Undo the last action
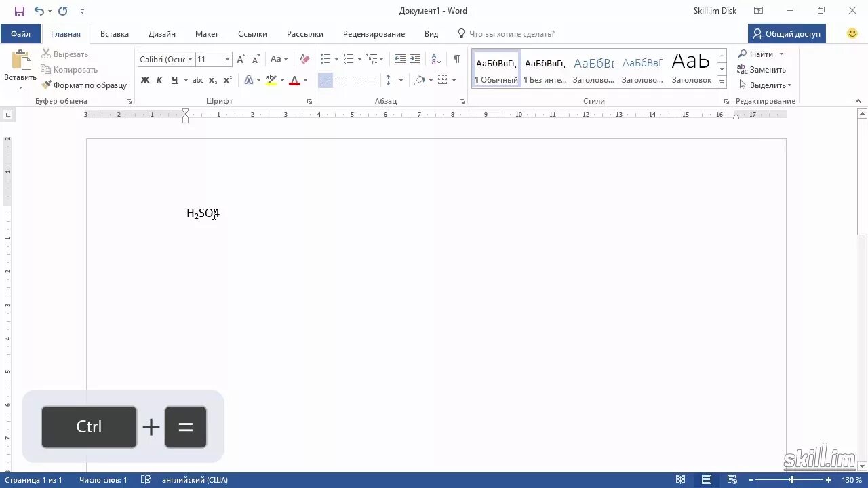868x488 pixels. pos(39,11)
